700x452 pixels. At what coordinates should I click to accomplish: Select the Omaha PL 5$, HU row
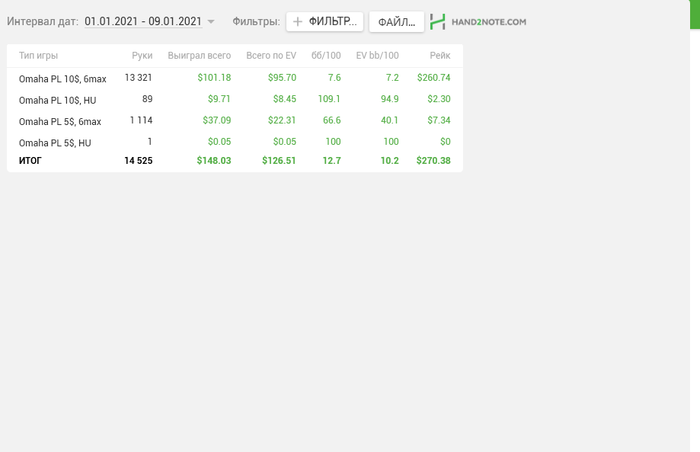tap(235, 142)
